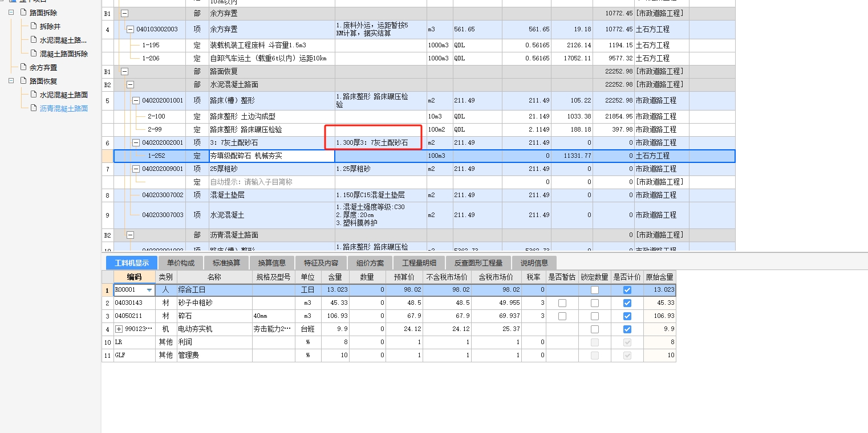868x433 pixels.
Task: Click the 1.25厚粗砂 feature cell
Action: point(380,169)
